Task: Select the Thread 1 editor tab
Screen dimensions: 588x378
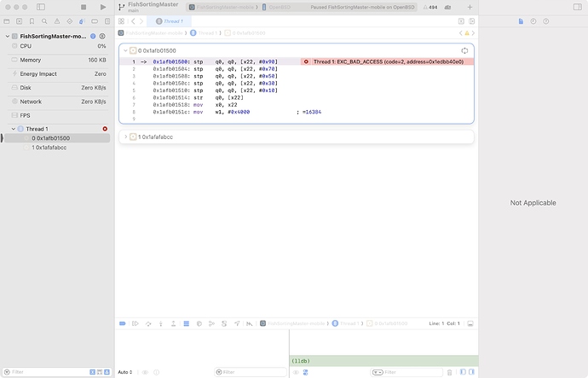Action: click(x=170, y=21)
